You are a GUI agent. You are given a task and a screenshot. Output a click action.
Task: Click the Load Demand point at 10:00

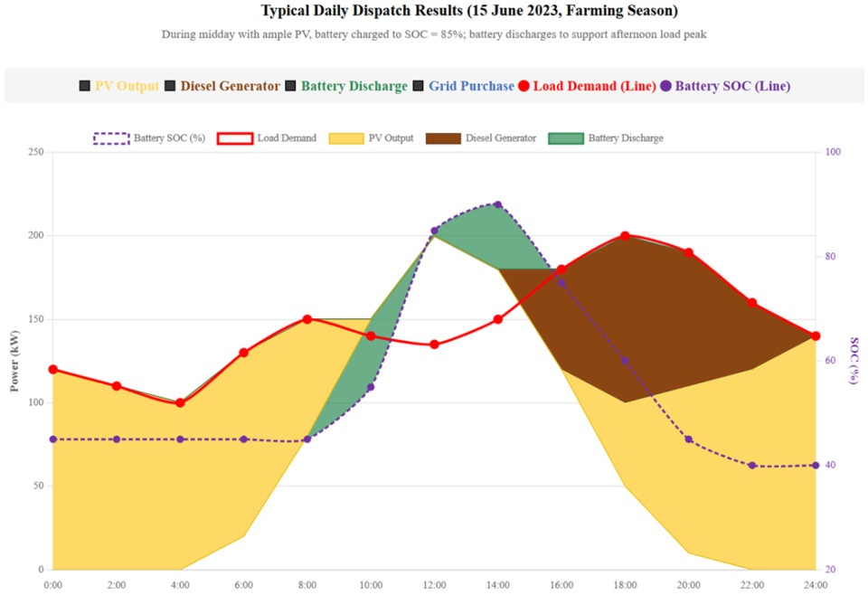[x=371, y=336]
